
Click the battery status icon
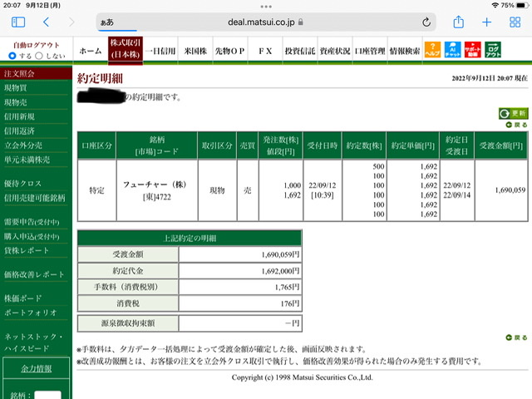[x=522, y=5]
